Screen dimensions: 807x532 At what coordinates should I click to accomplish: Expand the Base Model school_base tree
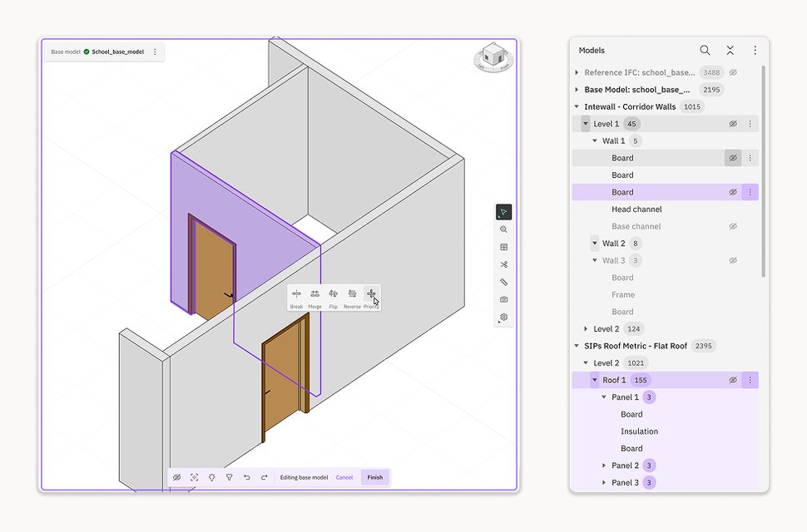coord(577,90)
